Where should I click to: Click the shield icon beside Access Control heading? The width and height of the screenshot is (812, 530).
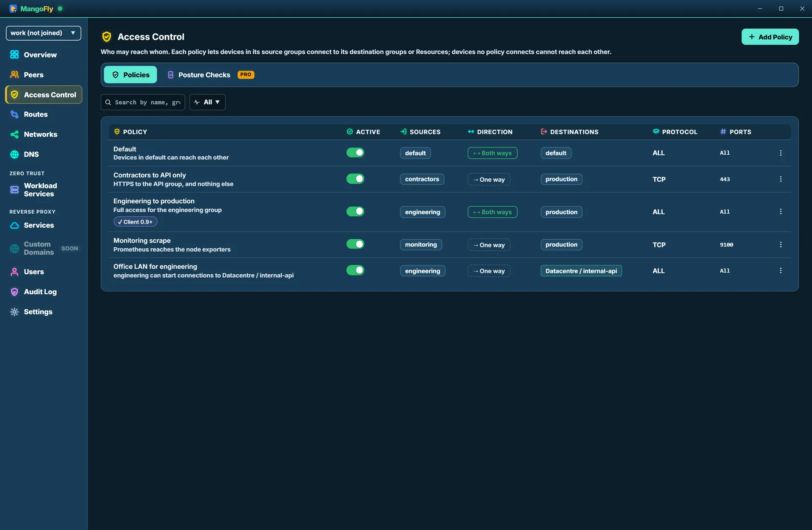(x=107, y=37)
